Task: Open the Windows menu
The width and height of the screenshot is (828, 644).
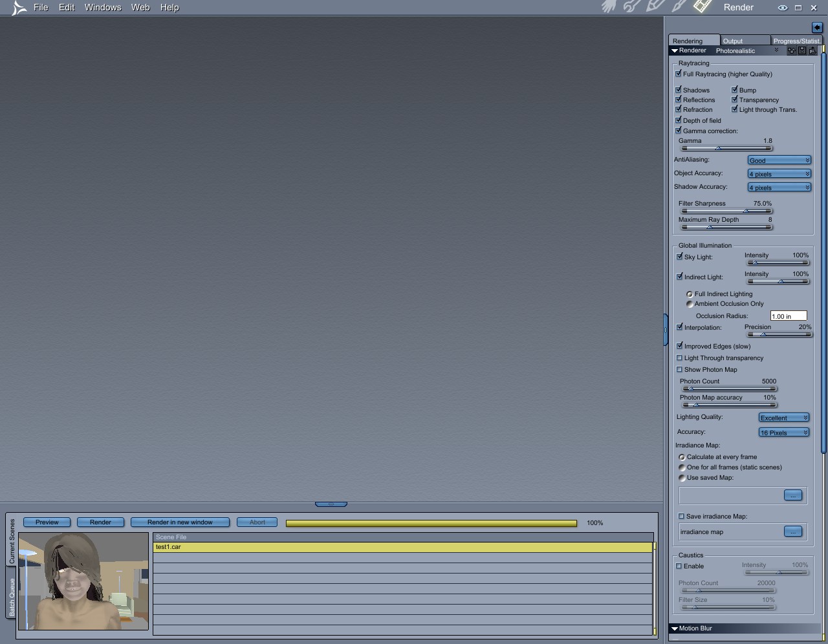Action: coord(103,7)
